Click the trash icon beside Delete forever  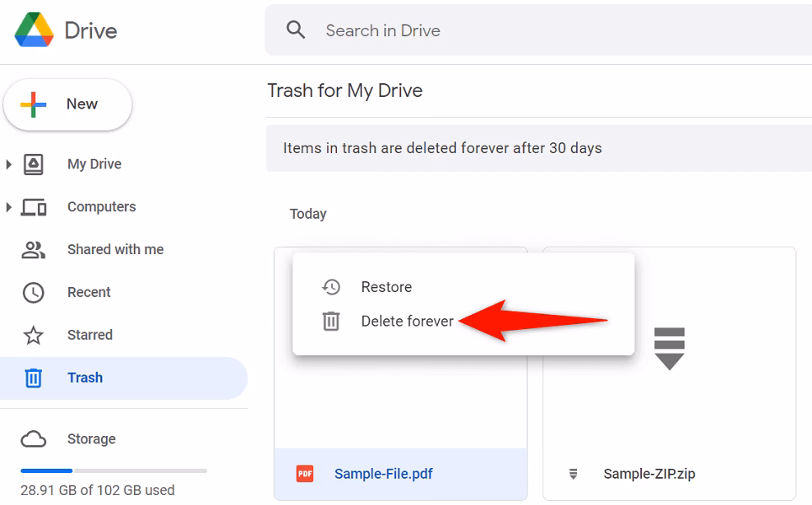[331, 321]
